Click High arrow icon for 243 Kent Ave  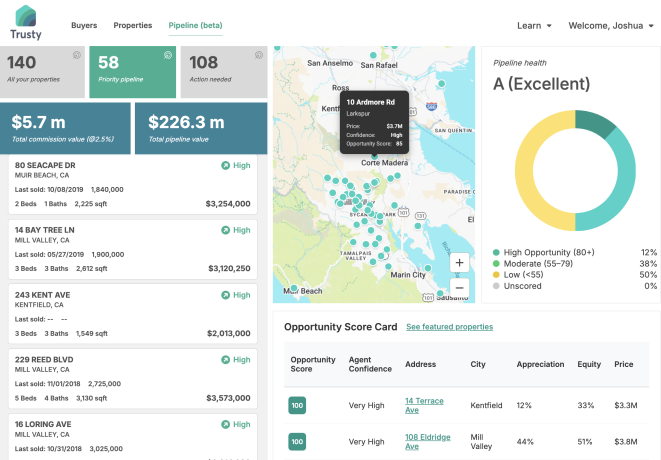coord(225,295)
